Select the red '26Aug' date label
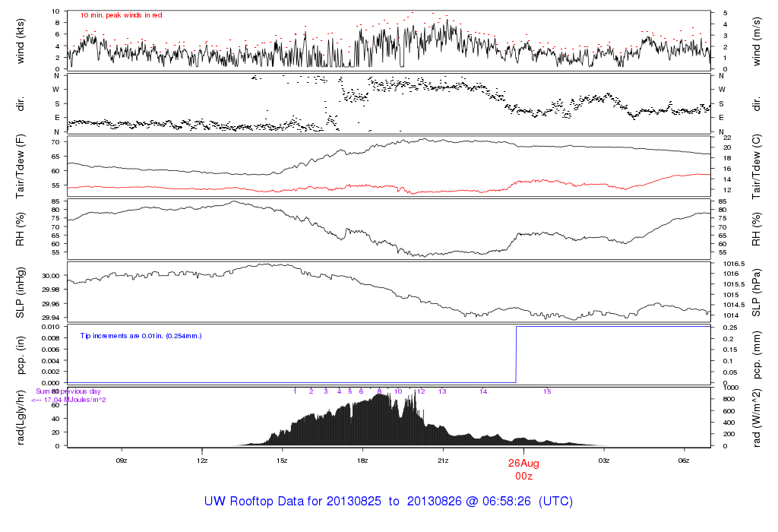Viewport: 778px width, 532px height. (523, 464)
